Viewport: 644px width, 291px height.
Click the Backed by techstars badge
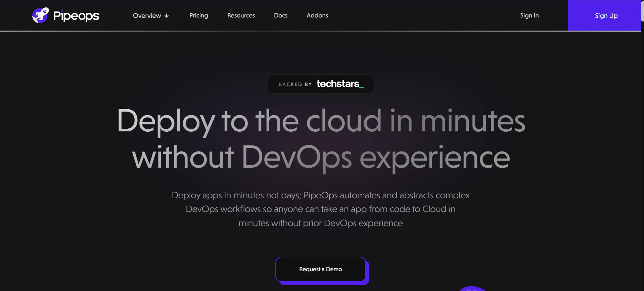tap(321, 84)
